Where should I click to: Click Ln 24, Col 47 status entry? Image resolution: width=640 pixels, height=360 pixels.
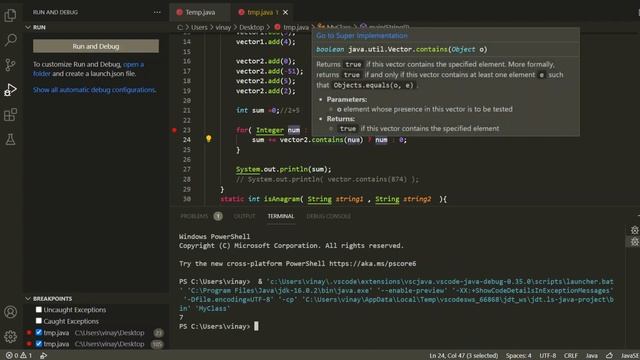463,356
